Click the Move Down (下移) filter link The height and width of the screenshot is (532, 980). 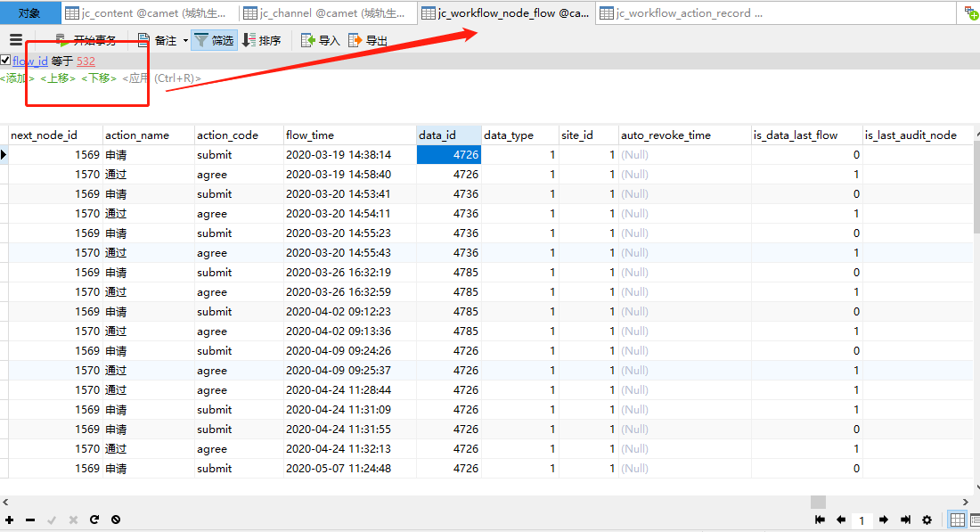pyautogui.click(x=99, y=78)
